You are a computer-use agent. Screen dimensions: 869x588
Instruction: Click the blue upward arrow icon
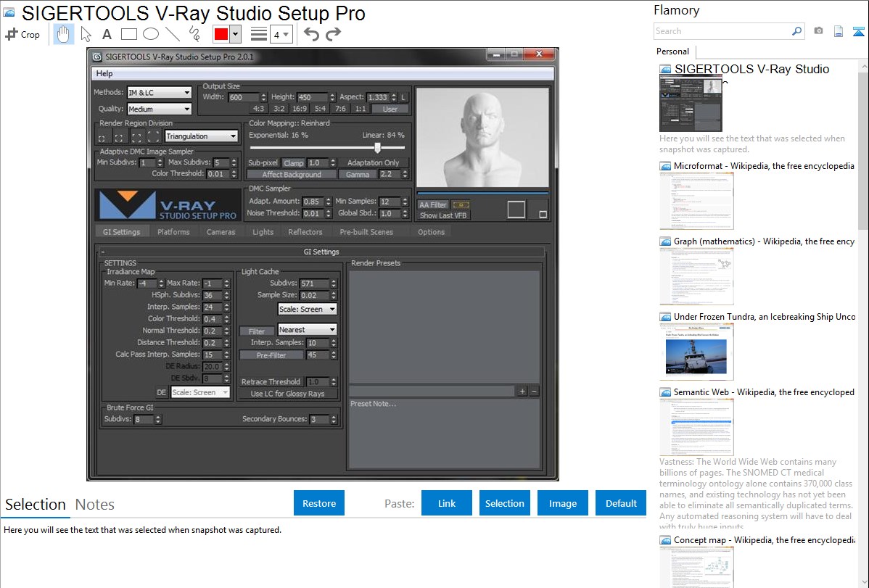point(858,31)
